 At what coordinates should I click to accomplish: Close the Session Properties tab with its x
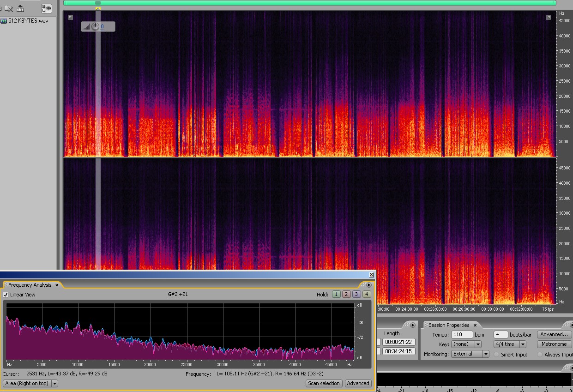475,325
